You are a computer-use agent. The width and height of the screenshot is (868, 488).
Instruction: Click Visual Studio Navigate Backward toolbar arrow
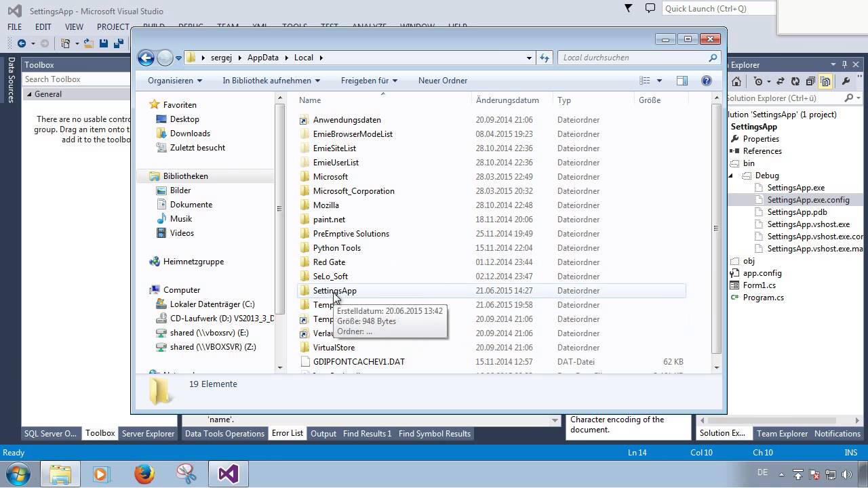coord(22,43)
